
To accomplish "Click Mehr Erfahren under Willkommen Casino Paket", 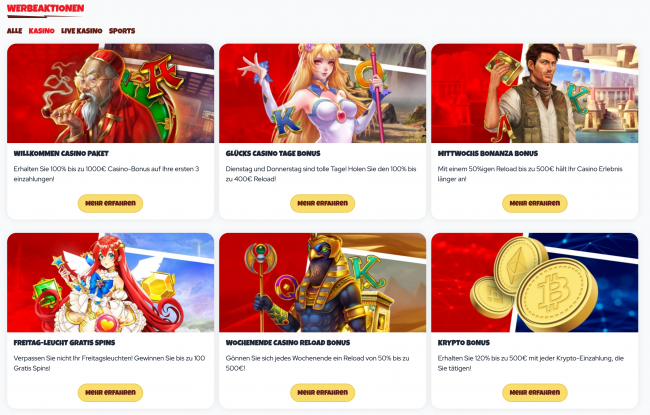I will pos(110,204).
